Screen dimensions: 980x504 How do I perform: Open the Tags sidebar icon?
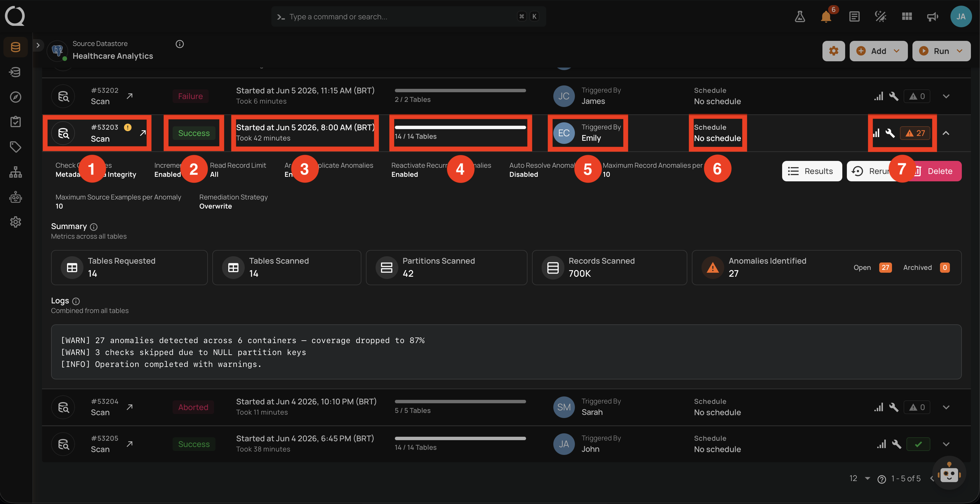point(16,147)
